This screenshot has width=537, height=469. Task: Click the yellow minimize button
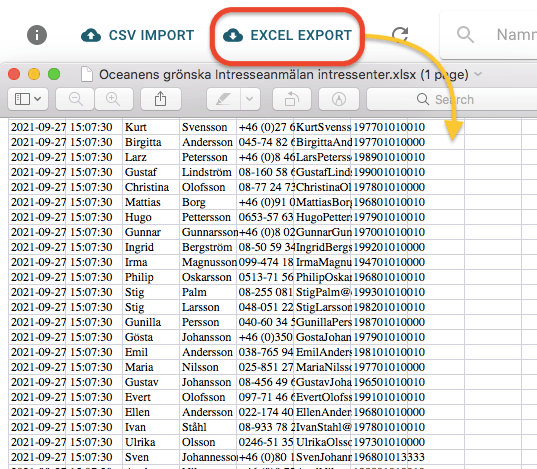point(34,74)
